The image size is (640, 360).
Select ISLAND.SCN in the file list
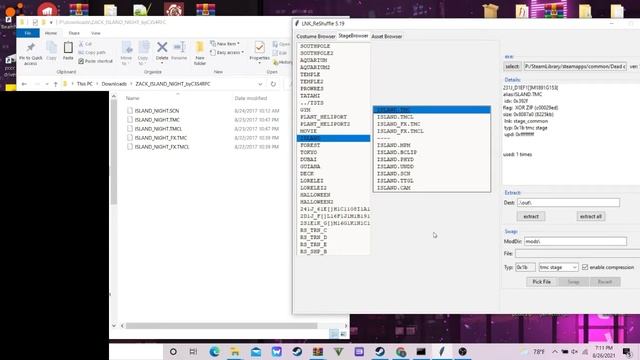[x=393, y=173]
